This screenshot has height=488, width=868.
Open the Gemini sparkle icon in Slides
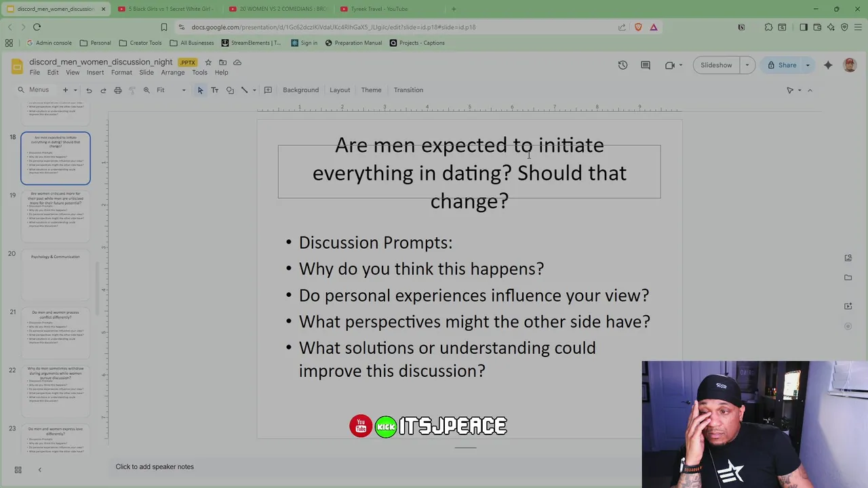coord(828,65)
